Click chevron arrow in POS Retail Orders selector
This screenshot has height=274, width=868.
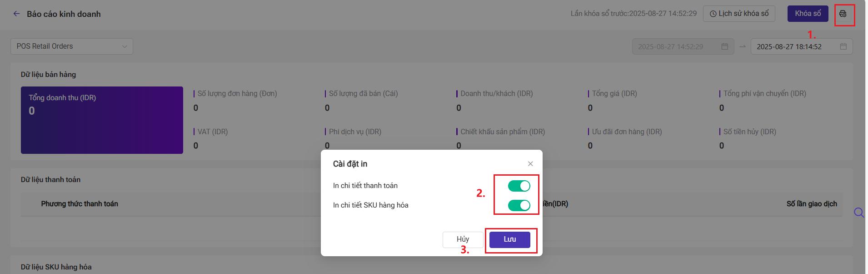[x=125, y=46]
